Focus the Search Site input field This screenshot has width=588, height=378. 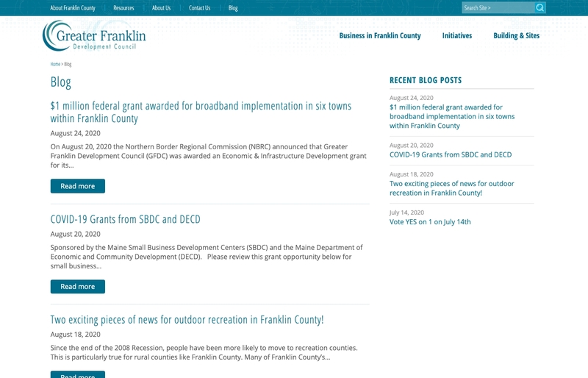(498, 7)
